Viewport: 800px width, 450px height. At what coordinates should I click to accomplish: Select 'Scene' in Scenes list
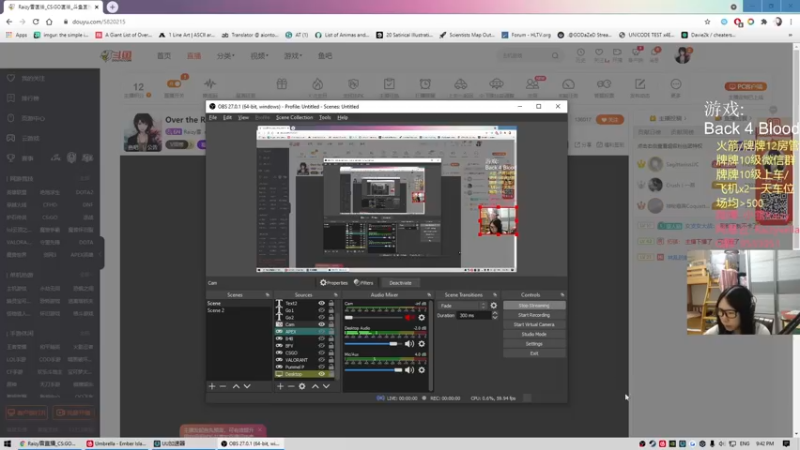[x=239, y=303]
